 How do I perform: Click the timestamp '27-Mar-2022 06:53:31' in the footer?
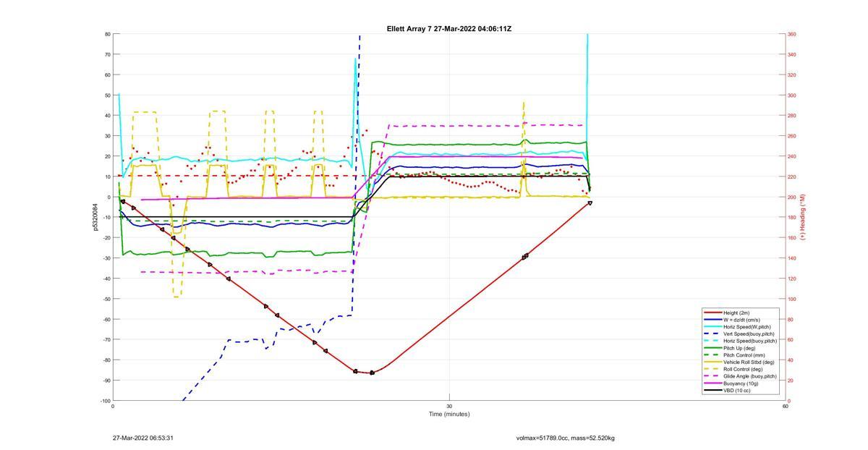coord(143,438)
